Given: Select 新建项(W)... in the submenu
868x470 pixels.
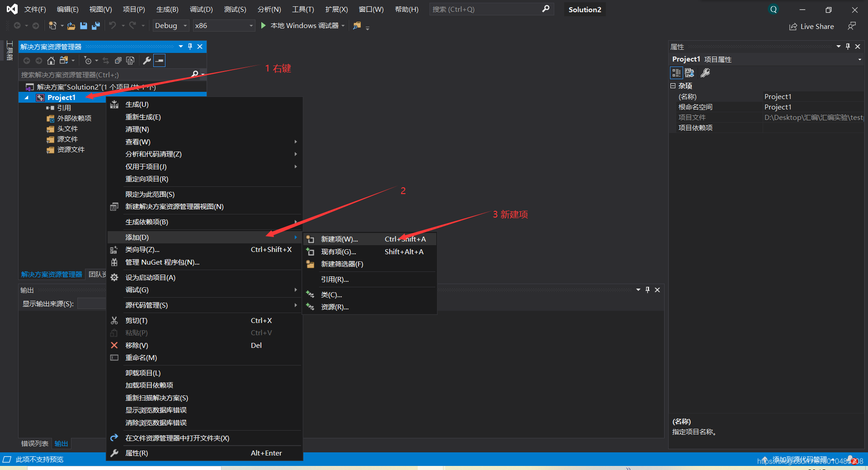Looking at the screenshot, I should [x=370, y=239].
